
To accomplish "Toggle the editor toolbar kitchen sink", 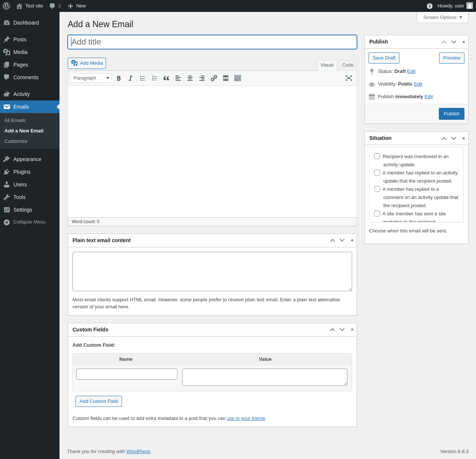I will [x=238, y=78].
